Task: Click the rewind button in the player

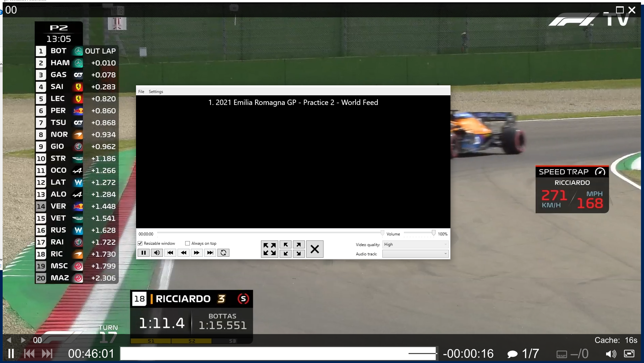Action: click(x=184, y=253)
